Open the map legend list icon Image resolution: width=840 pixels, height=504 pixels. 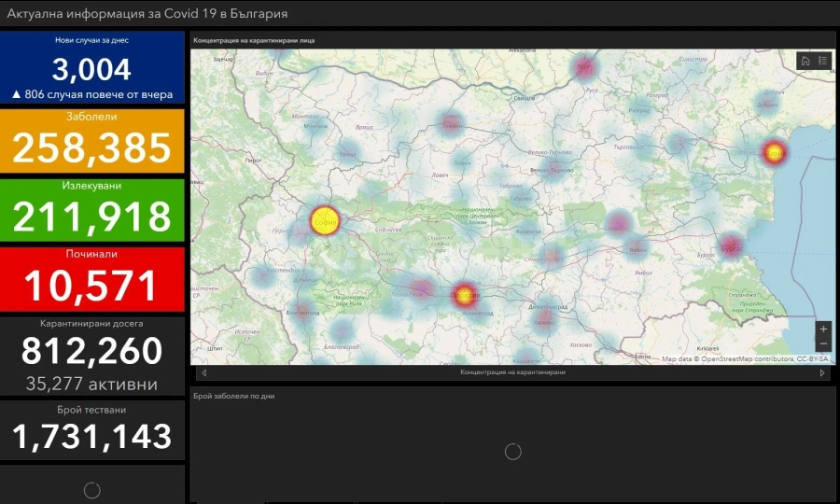coord(823,61)
